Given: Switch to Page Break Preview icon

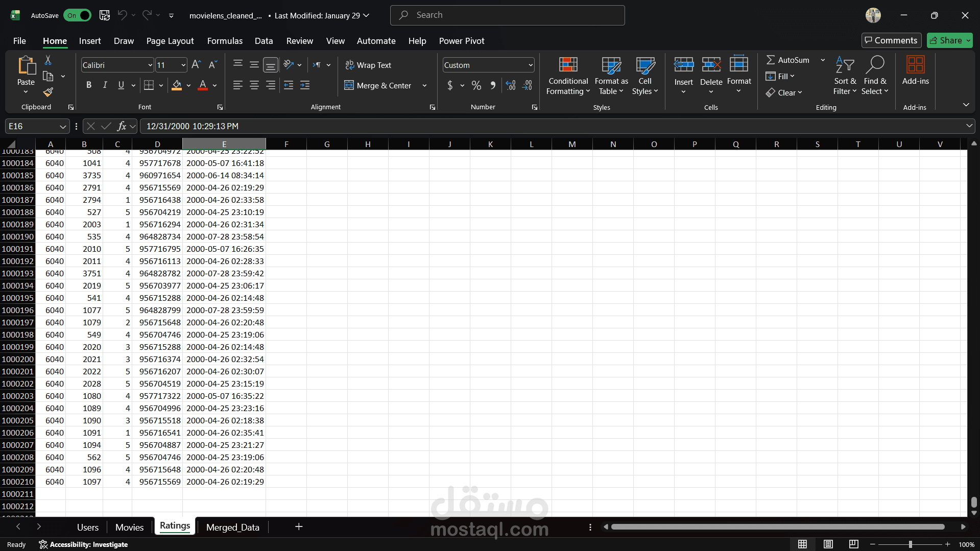Looking at the screenshot, I should pyautogui.click(x=853, y=544).
